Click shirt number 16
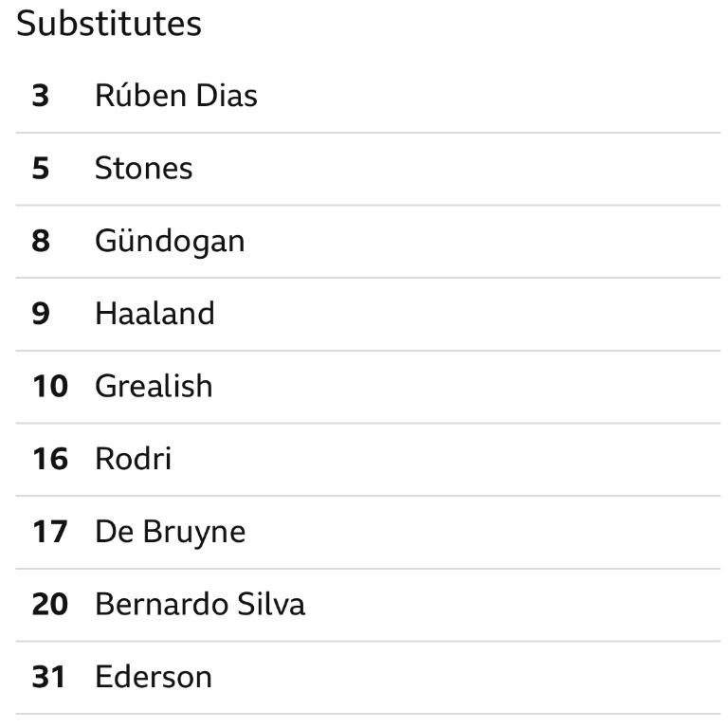Screen dimensions: 728x728 pyautogui.click(x=50, y=459)
